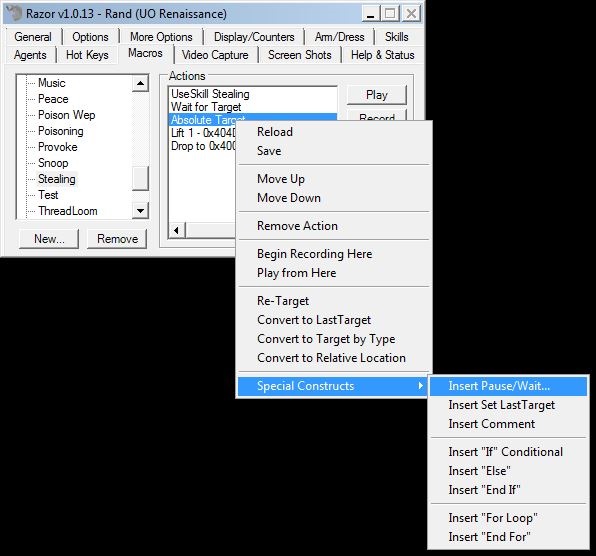Select the Drop to action row

(203, 146)
